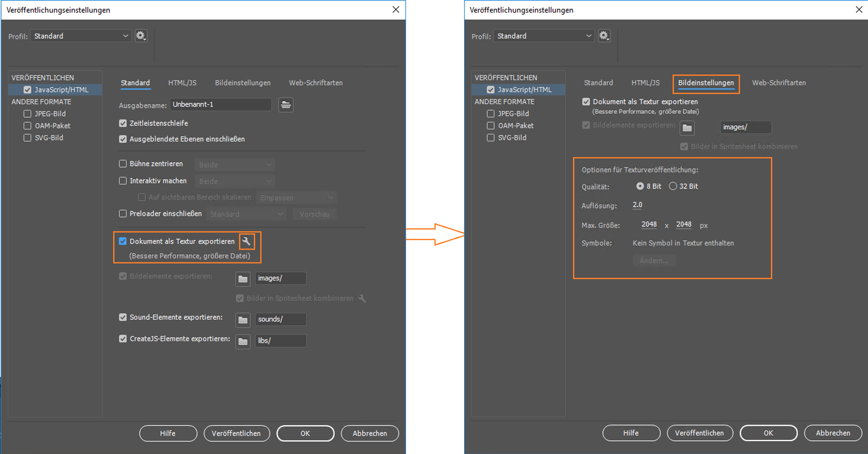Click the folder icon next to images/ in right dialog
The image size is (868, 454).
tap(687, 127)
